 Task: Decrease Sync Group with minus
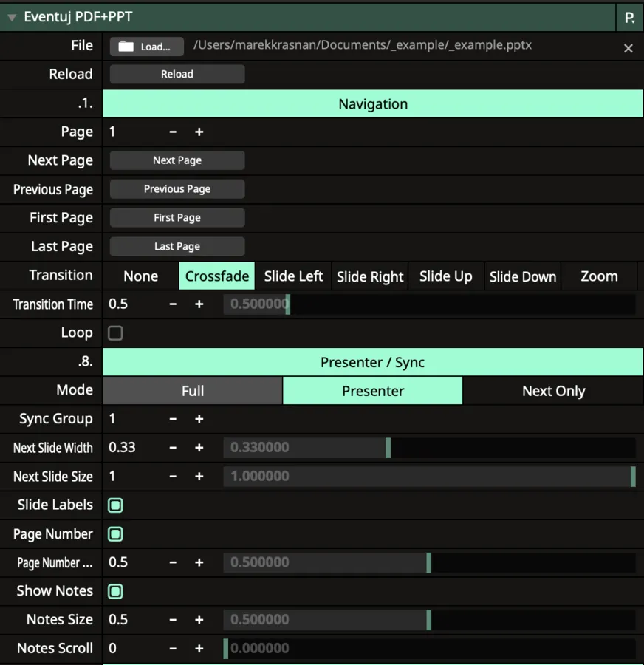click(173, 419)
